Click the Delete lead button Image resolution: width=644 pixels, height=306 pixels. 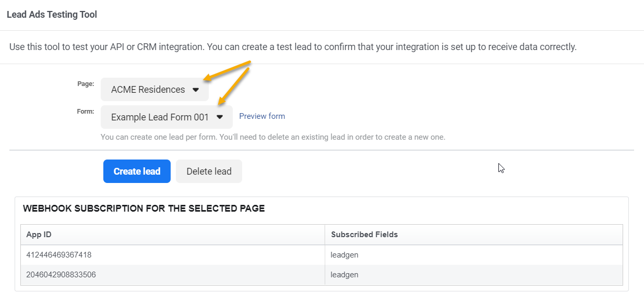(x=209, y=171)
